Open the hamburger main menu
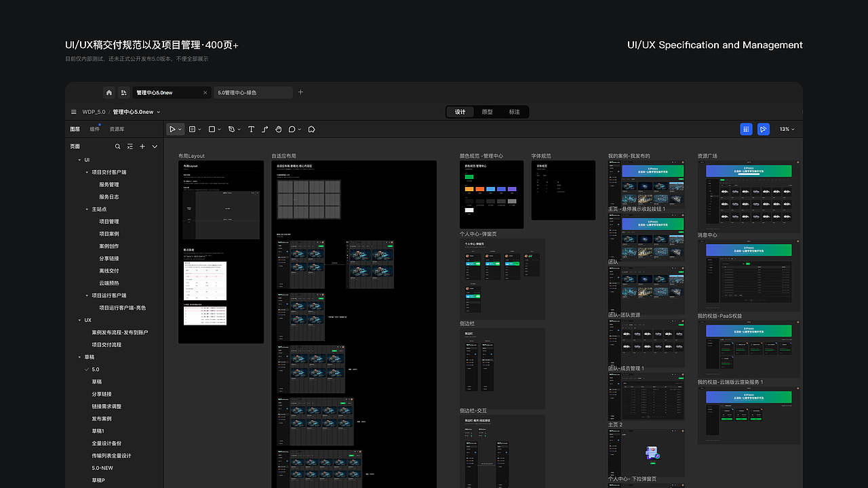The height and width of the screenshot is (488, 868). pos(74,112)
